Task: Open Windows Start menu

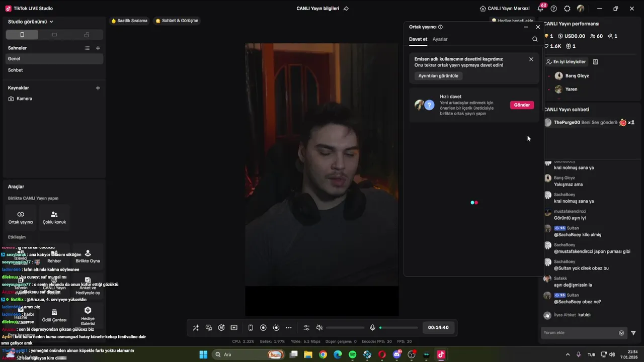Action: click(203, 354)
